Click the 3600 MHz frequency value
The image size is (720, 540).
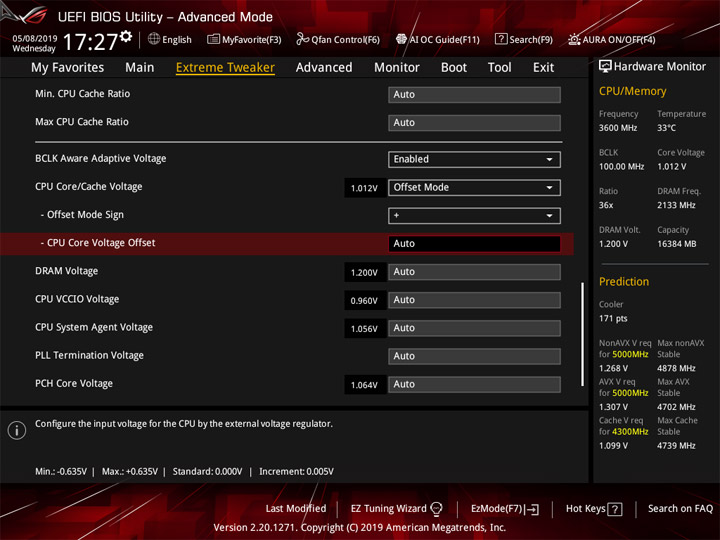coord(618,128)
